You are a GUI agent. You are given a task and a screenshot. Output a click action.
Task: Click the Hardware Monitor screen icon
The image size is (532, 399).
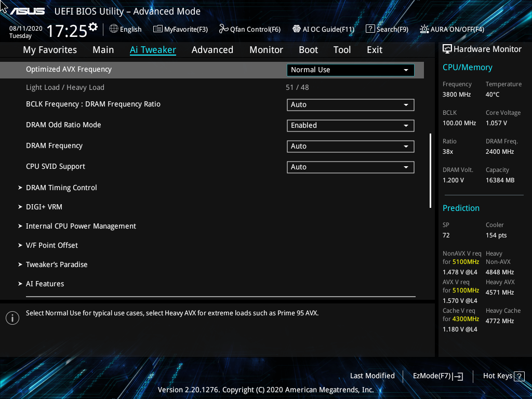click(x=447, y=49)
